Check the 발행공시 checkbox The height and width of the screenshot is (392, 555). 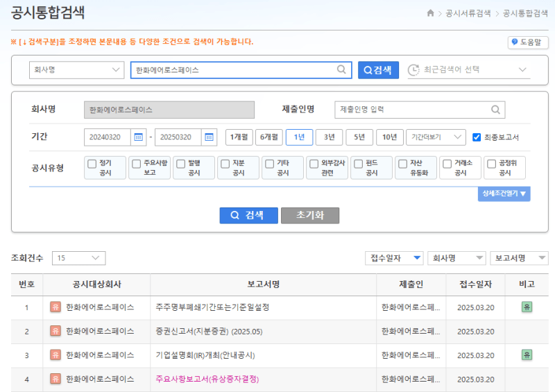pos(181,164)
